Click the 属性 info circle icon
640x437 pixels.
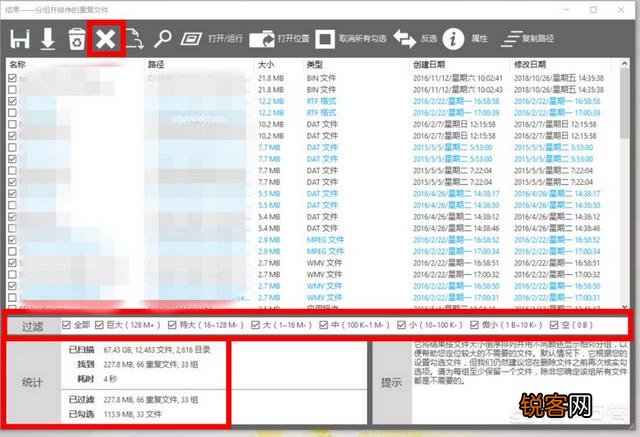453,39
